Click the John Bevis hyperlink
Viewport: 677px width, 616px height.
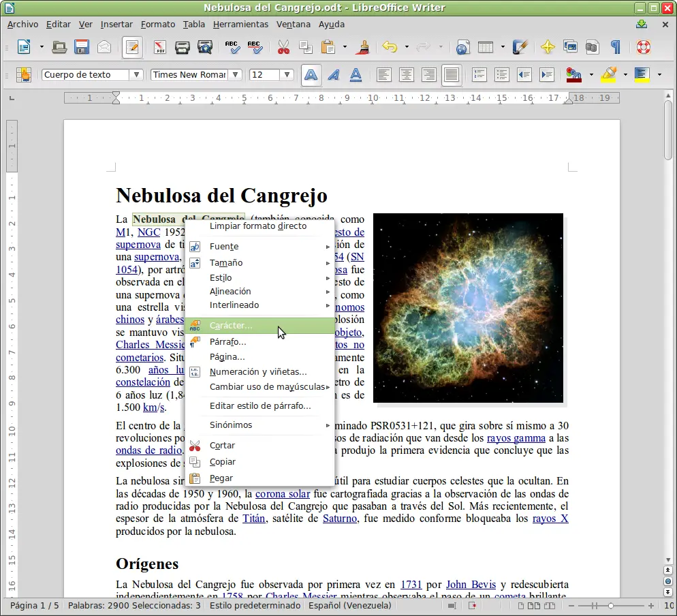click(471, 584)
